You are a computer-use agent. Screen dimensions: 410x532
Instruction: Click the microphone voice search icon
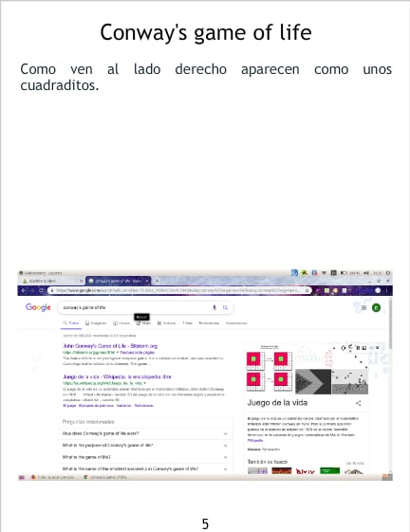[214, 307]
